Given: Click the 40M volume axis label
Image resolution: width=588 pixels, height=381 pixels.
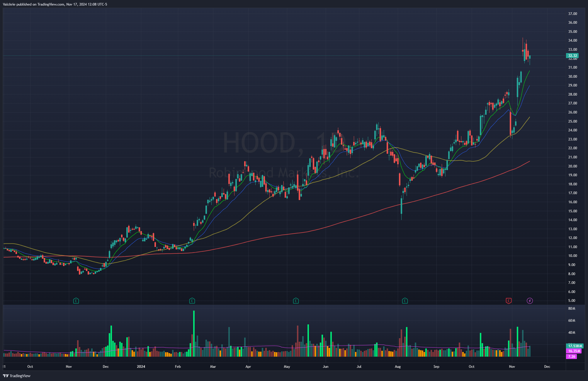Looking at the screenshot, I should click(x=572, y=333).
